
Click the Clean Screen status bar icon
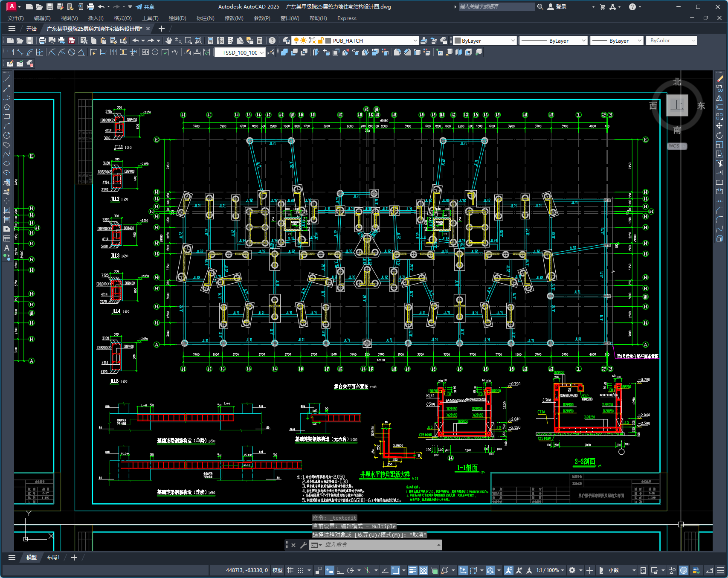coord(709,570)
